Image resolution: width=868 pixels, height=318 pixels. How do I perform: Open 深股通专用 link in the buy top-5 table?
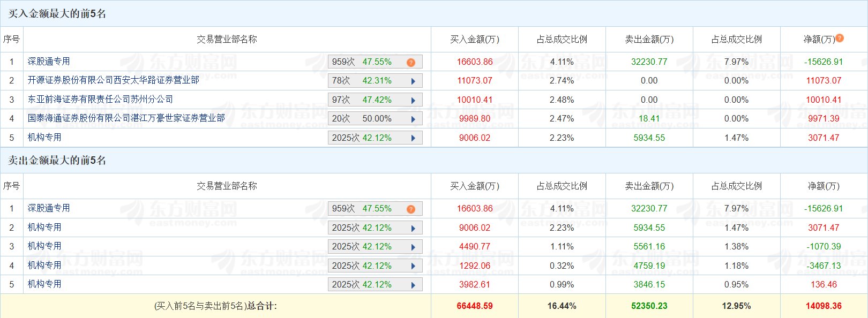point(49,62)
